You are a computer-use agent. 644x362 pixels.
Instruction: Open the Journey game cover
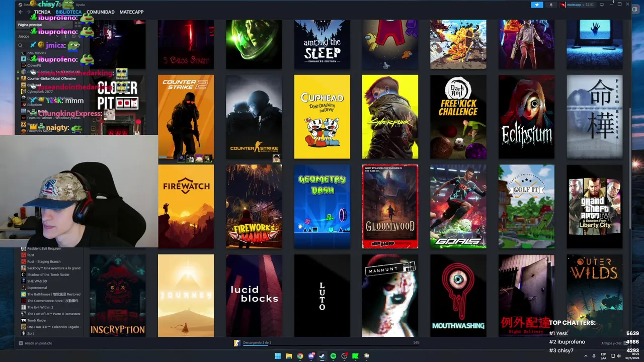point(186,296)
